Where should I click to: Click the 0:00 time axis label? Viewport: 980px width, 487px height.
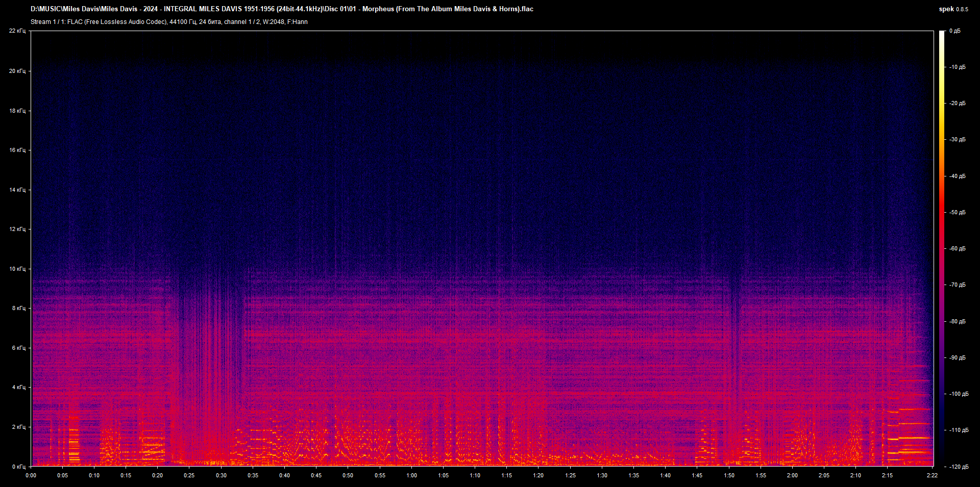(x=31, y=475)
